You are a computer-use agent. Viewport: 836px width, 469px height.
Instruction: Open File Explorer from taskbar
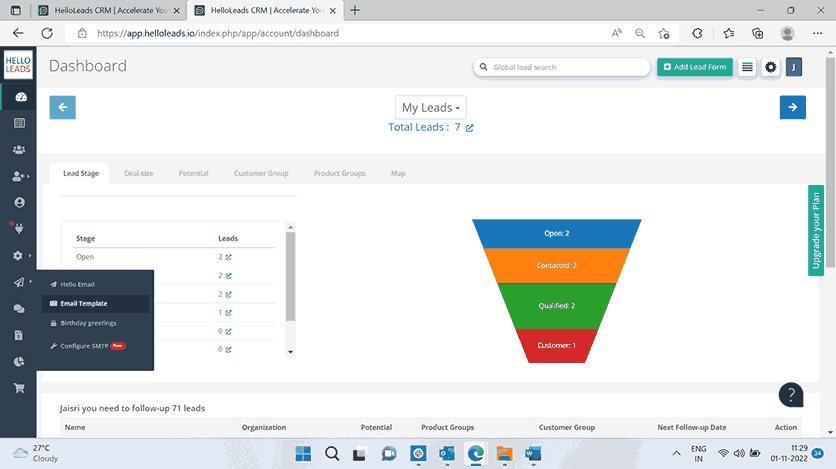[x=504, y=454]
